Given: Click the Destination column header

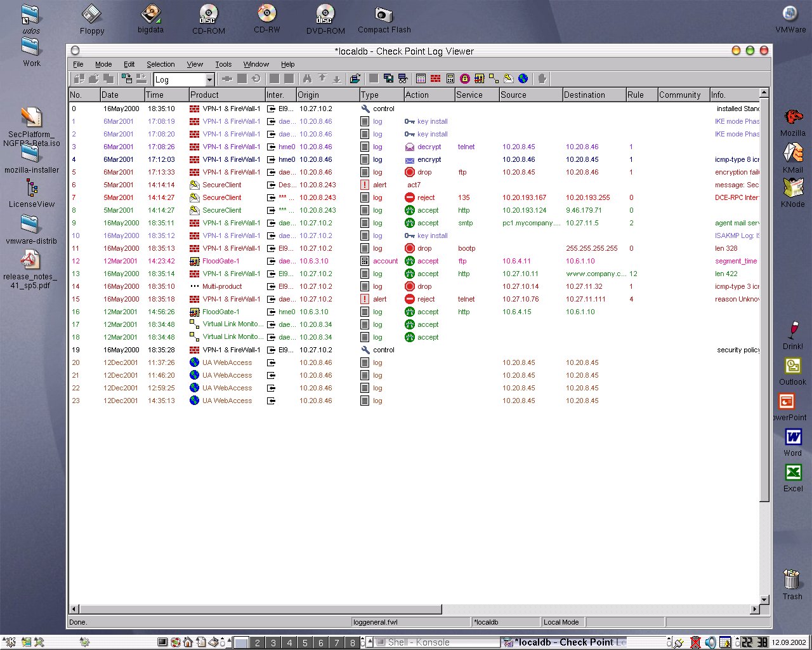Looking at the screenshot, I should (x=594, y=95).
